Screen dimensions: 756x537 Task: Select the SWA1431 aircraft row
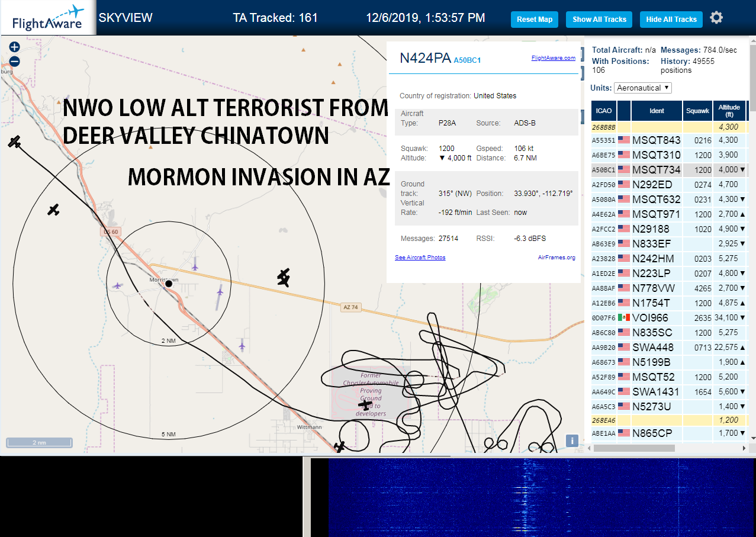pyautogui.click(x=669, y=392)
